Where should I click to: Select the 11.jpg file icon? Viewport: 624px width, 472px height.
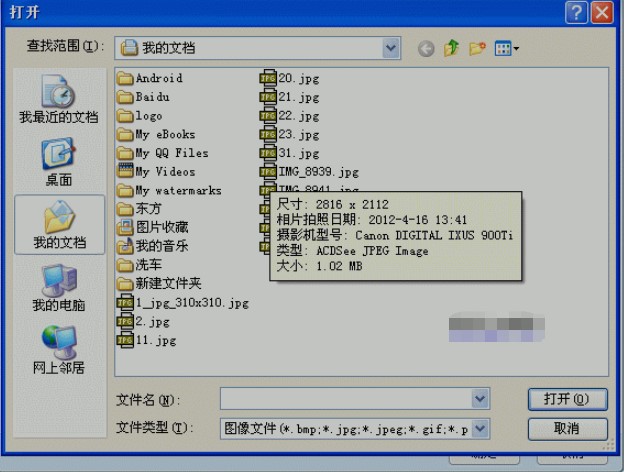pyautogui.click(x=125, y=340)
